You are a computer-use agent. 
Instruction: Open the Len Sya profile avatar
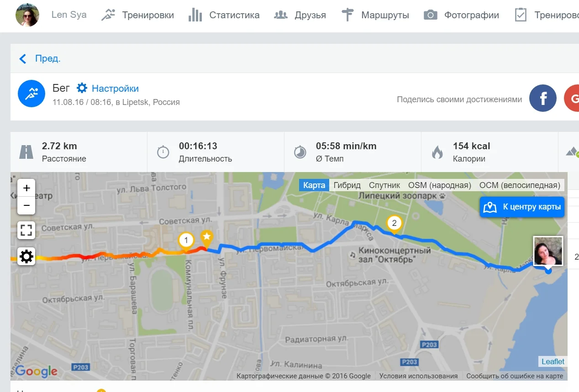point(27,15)
